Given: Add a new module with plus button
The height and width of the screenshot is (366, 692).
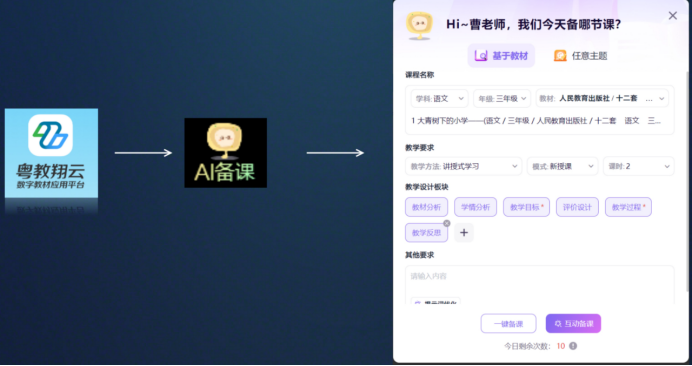Looking at the screenshot, I should click(x=464, y=233).
